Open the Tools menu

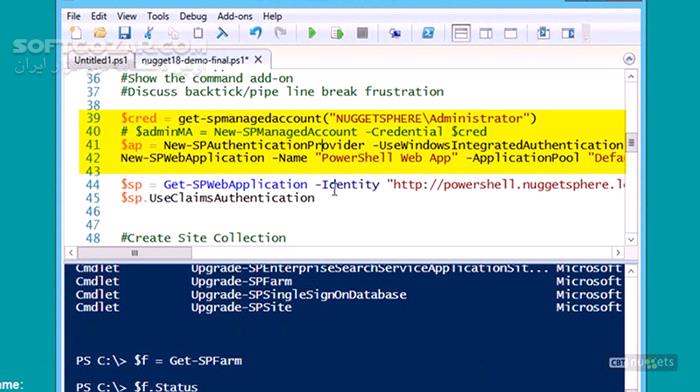pos(158,17)
